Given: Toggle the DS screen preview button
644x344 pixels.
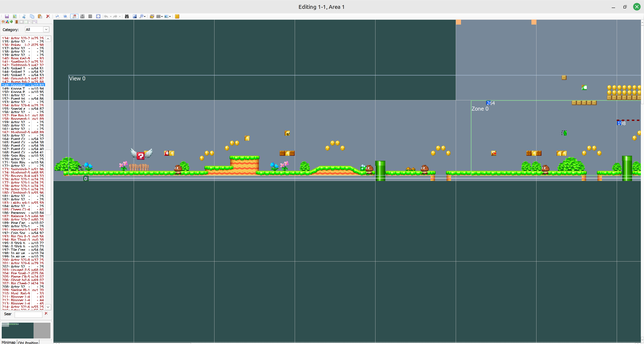Looking at the screenshot, I should click(82, 16).
